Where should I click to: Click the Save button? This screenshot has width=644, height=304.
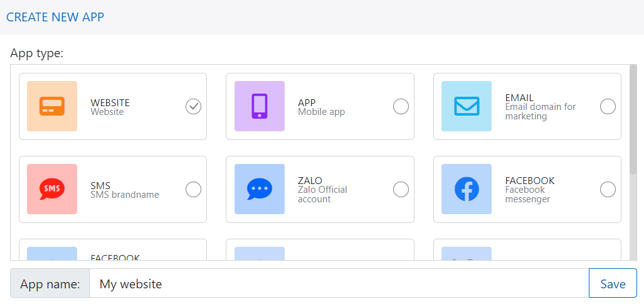(x=613, y=283)
